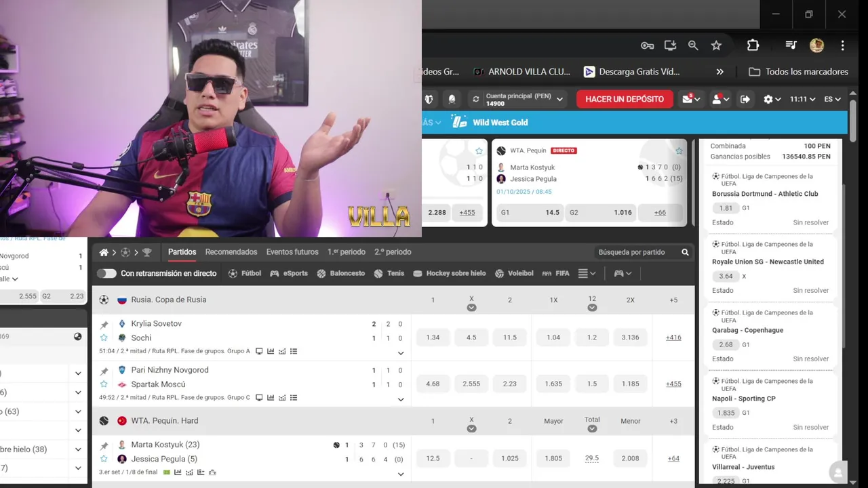Open the user account profile menu

(x=720, y=99)
